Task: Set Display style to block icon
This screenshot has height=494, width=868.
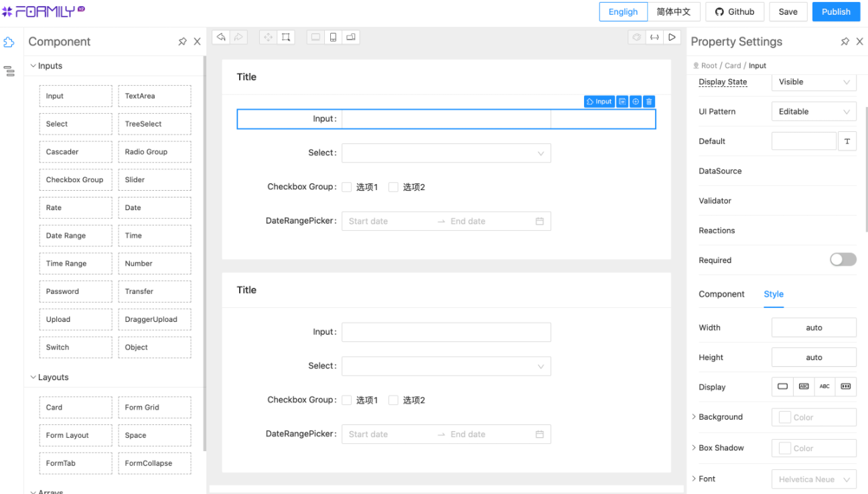Action: 782,387
